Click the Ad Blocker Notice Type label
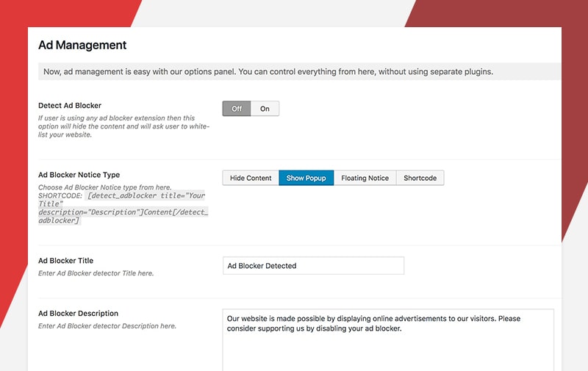The image size is (588, 371). [x=79, y=175]
